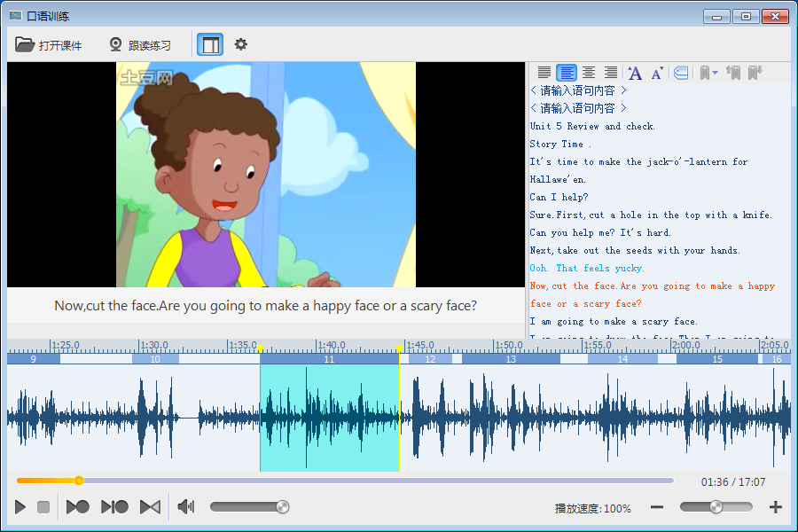Click play-then-record icon
Screen dimensions: 798x532
(78, 507)
